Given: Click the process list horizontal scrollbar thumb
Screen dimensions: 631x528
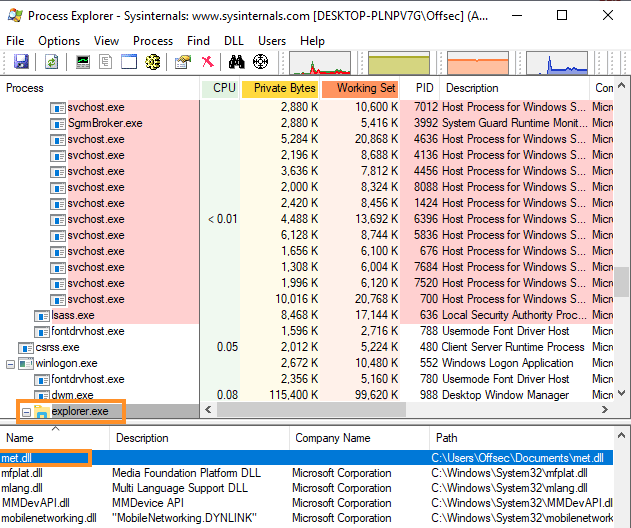Looking at the screenshot, I should coord(311,410).
